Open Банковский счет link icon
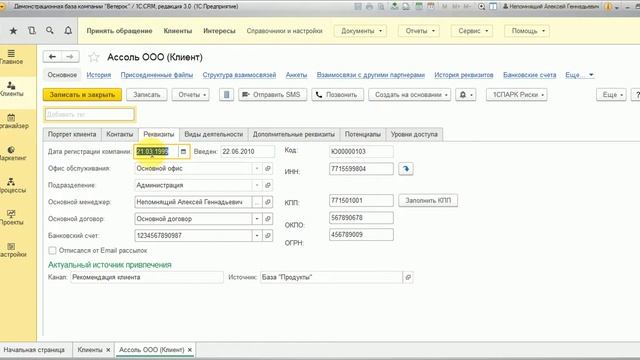The width and height of the screenshot is (640, 360). point(268,236)
